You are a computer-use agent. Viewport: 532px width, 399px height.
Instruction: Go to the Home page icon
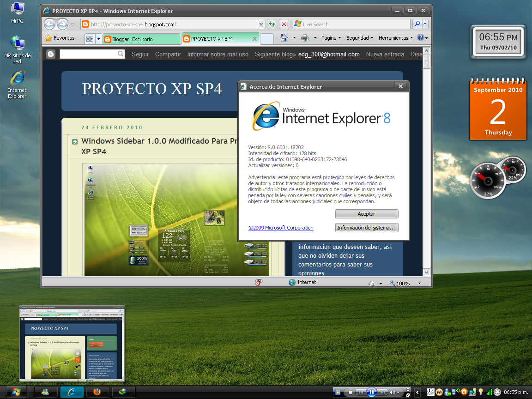coord(284,38)
